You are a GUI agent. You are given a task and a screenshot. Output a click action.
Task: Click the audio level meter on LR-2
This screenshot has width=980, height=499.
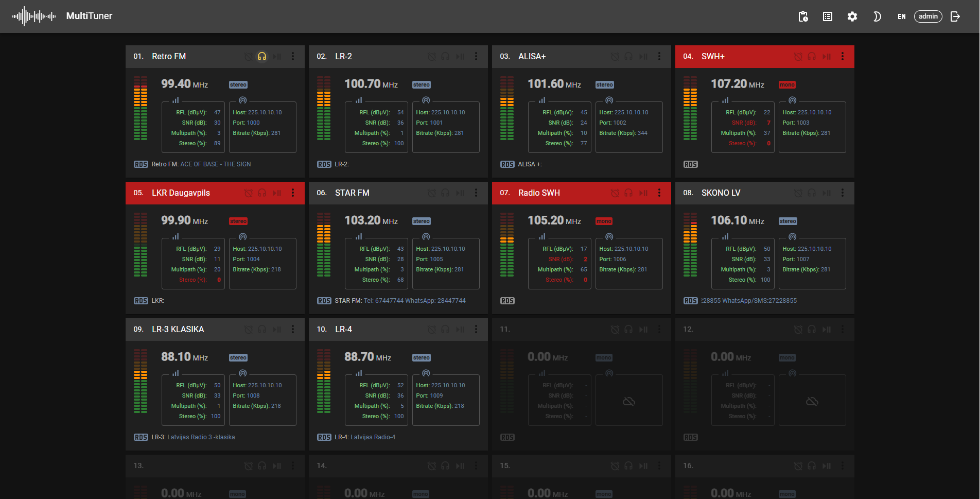point(324,108)
